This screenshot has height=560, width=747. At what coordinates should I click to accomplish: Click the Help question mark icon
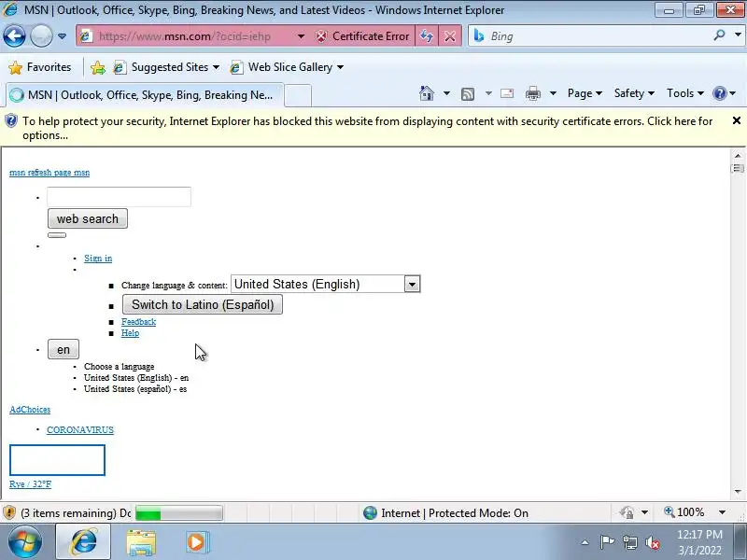tap(719, 93)
